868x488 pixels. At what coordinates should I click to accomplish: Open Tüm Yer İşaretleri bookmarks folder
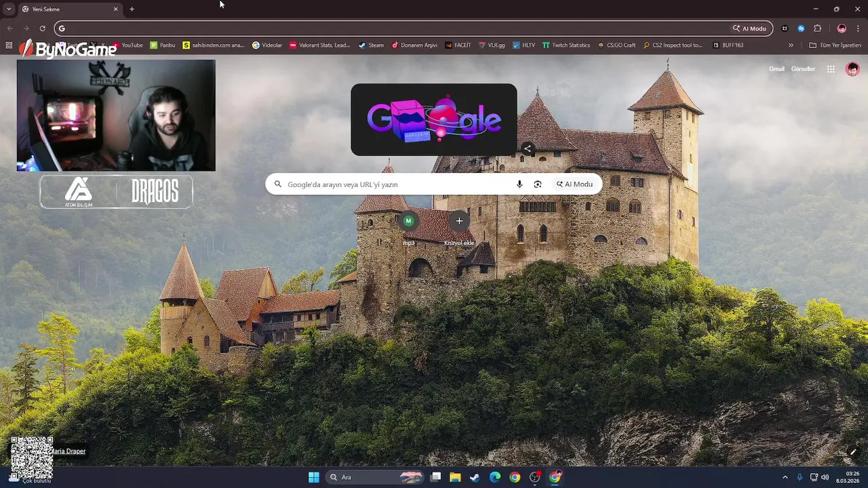(x=835, y=45)
